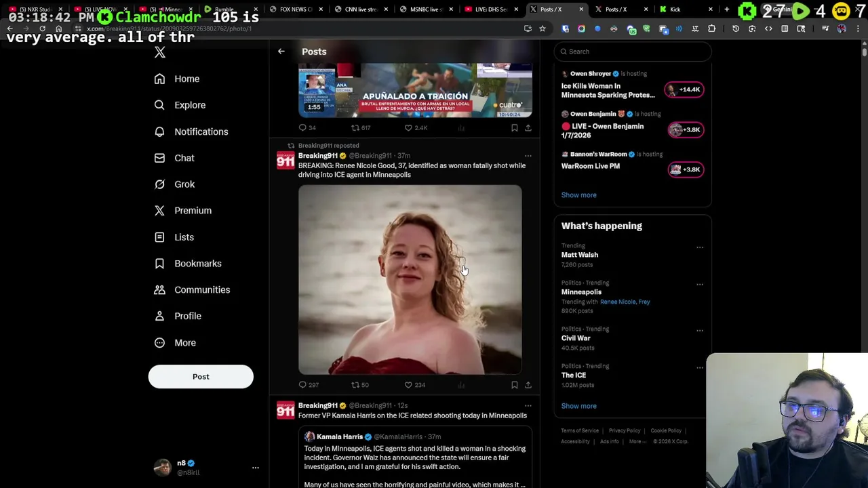Bookmark the video post above
This screenshot has width=868, height=488.
[x=515, y=127]
